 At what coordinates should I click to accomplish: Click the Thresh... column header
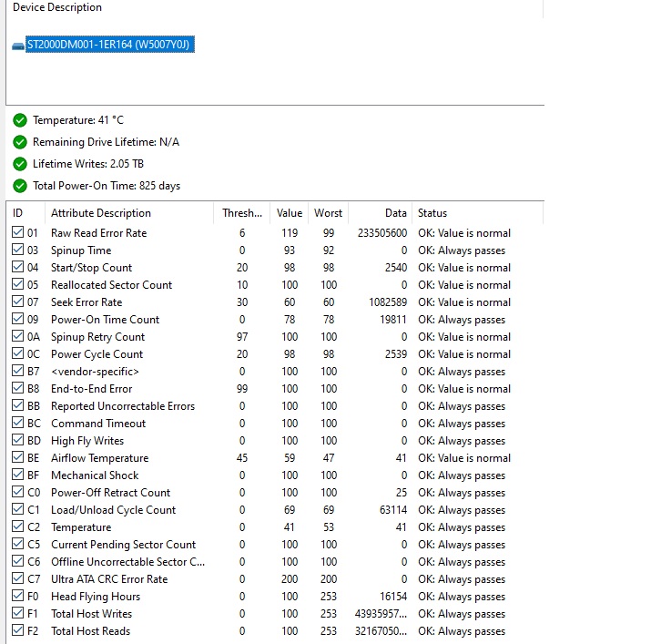click(241, 213)
